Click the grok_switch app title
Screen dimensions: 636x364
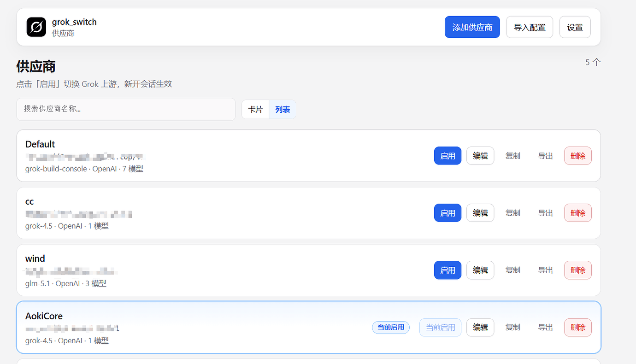[74, 22]
